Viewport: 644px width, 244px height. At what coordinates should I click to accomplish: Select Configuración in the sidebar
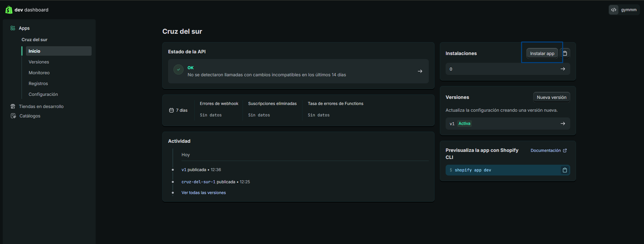click(43, 94)
